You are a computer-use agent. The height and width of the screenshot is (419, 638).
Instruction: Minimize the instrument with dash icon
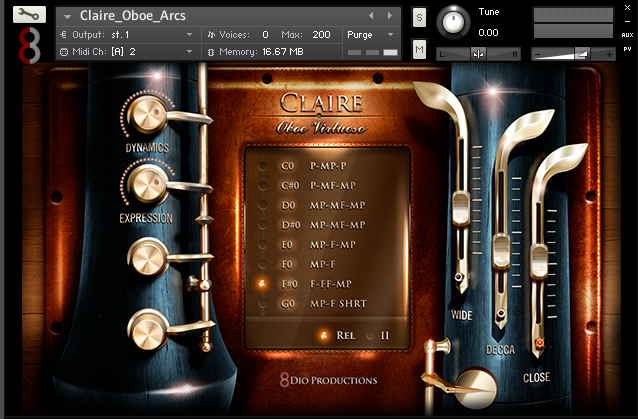pyautogui.click(x=627, y=21)
